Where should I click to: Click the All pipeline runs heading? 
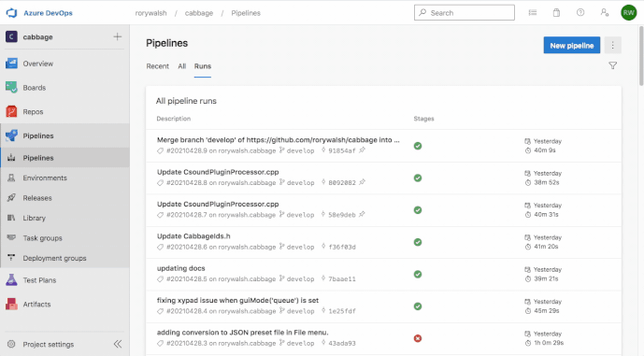tap(186, 101)
